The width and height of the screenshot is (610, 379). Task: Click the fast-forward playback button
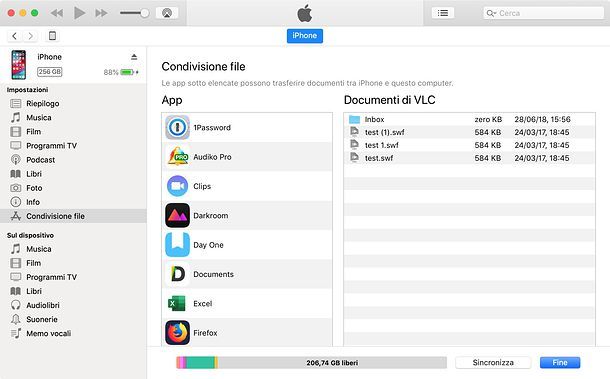point(101,13)
